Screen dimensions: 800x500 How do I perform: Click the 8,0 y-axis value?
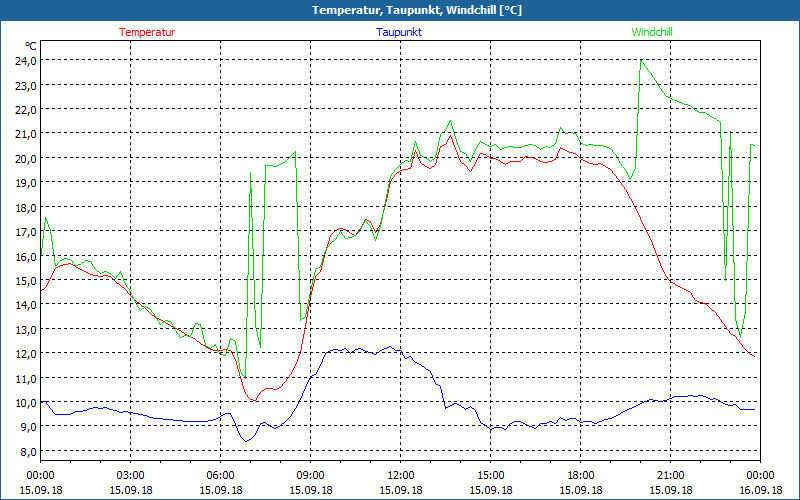coord(28,452)
